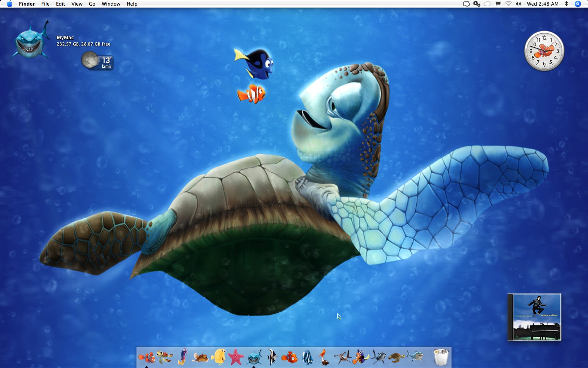This screenshot has width=588, height=368.
Task: Toggle Wi-Fi from the menu bar
Action: tap(509, 4)
